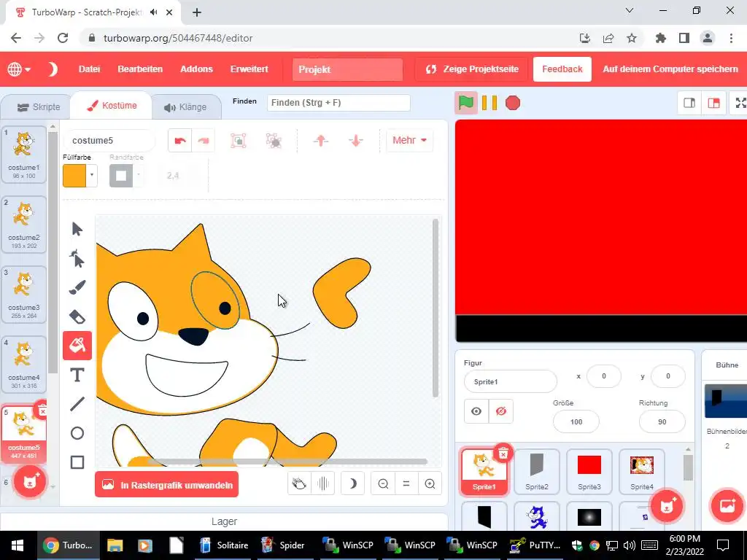This screenshot has width=747, height=560.
Task: Zoom out the costume canvas
Action: click(x=383, y=484)
